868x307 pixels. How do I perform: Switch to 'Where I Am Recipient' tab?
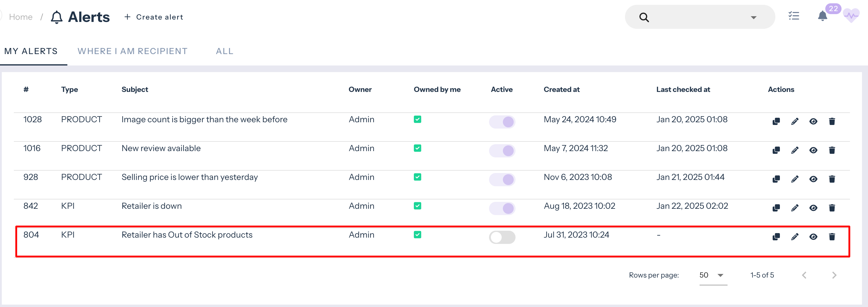(132, 51)
